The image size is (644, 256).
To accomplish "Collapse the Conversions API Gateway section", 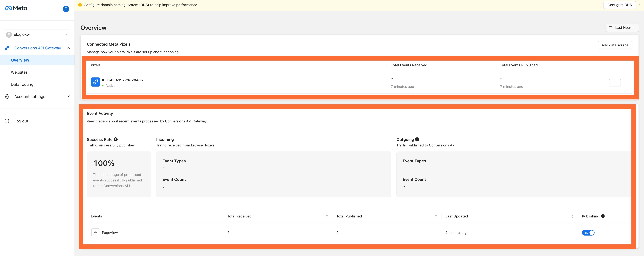I will click(x=69, y=48).
